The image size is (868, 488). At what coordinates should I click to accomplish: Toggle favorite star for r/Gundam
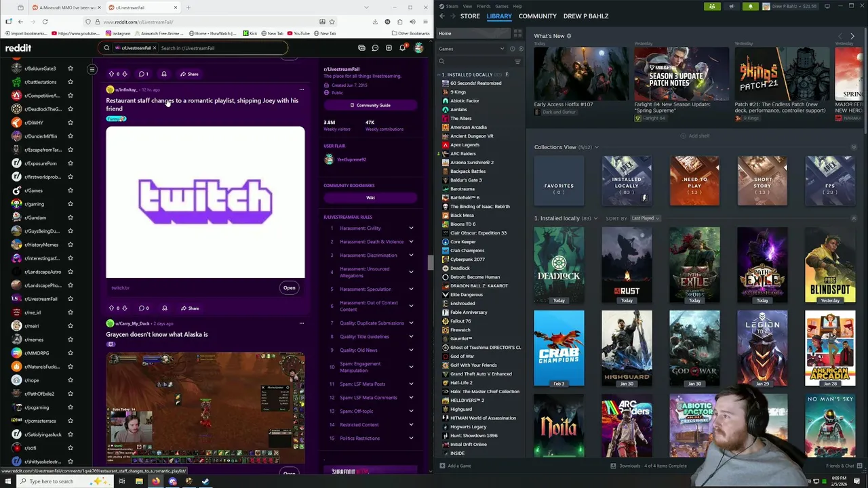click(70, 218)
